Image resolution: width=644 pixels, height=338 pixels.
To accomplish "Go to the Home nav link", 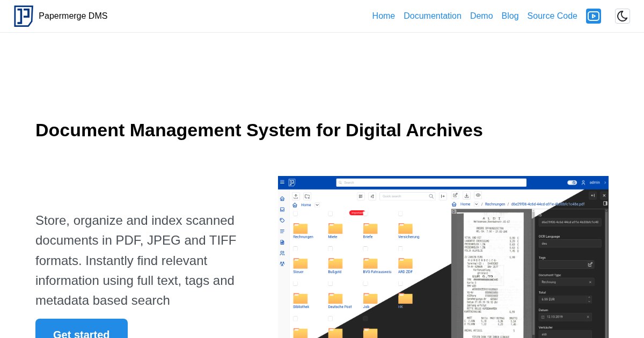I will [x=384, y=16].
